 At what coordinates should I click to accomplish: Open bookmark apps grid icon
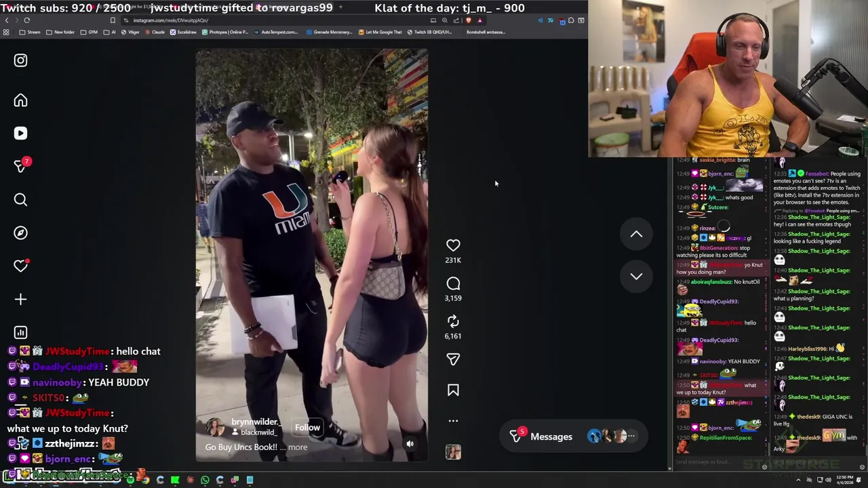point(6,32)
